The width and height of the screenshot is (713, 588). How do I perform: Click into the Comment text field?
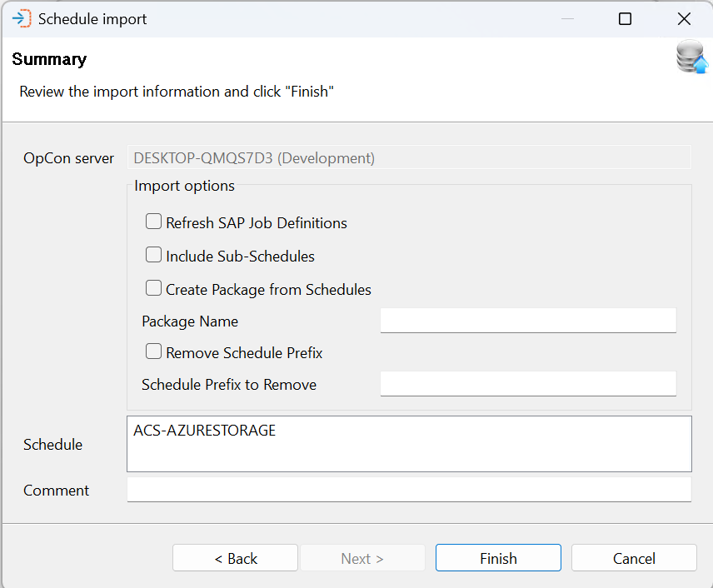pos(409,490)
